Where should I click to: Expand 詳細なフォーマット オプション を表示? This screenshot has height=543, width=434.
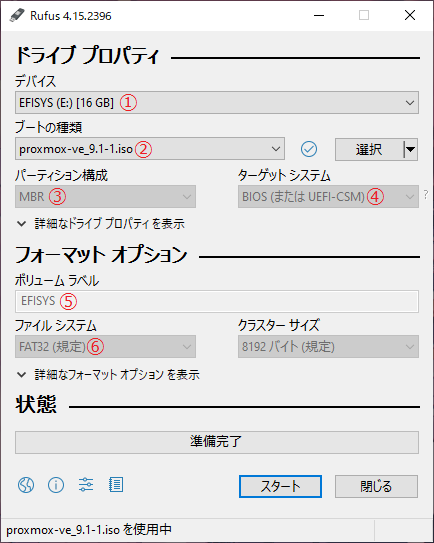(108, 374)
